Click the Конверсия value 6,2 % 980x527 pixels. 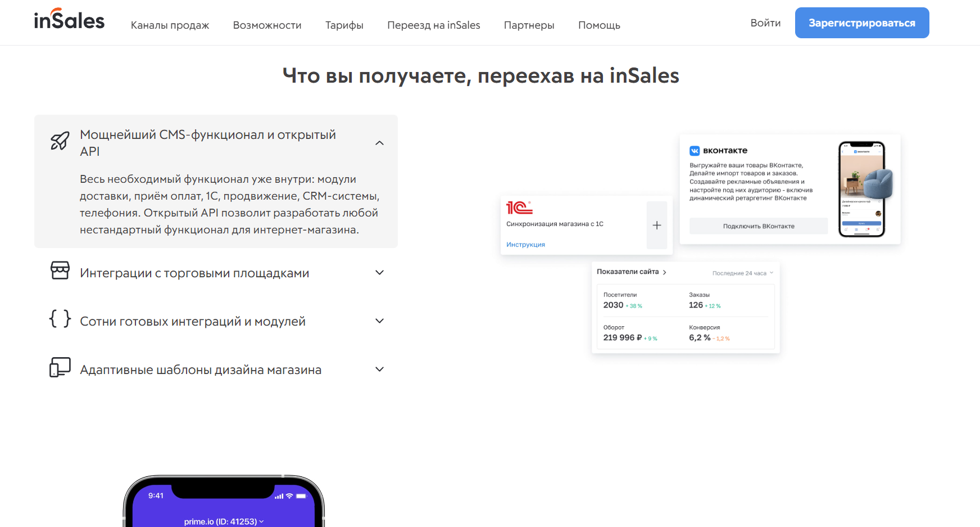pos(700,337)
